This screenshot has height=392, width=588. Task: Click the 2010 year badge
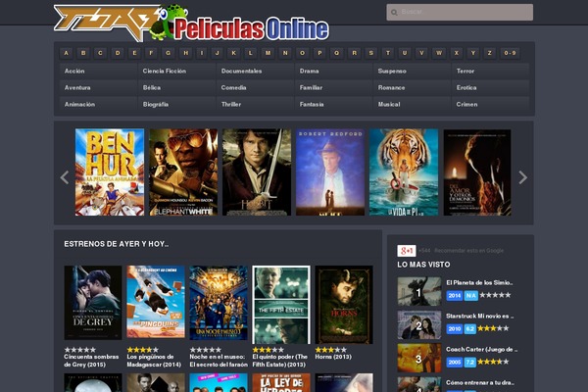[x=454, y=329]
